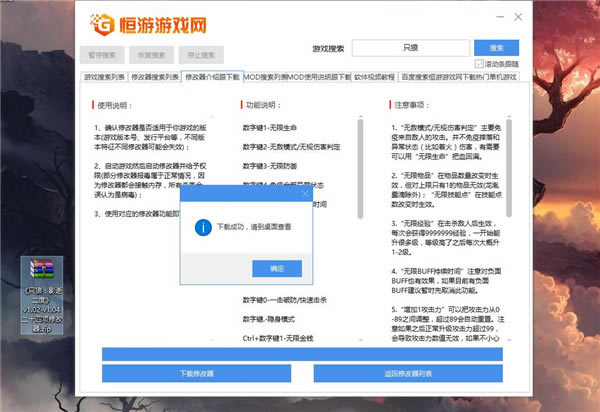Viewport: 600px width, 412px height.
Task: Click the blue 搜索 button
Action: coord(496,48)
